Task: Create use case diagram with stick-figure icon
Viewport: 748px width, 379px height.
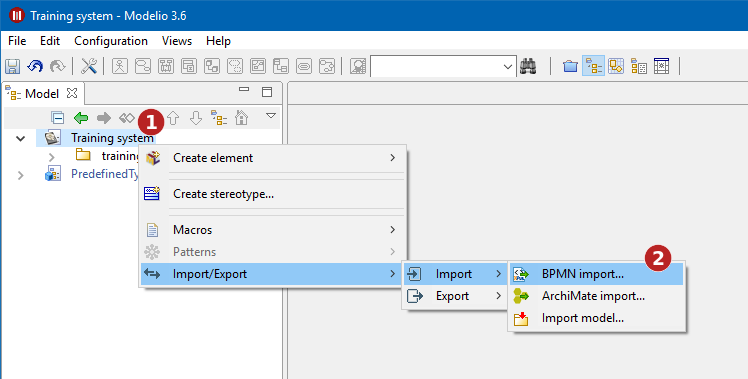Action: coord(120,66)
